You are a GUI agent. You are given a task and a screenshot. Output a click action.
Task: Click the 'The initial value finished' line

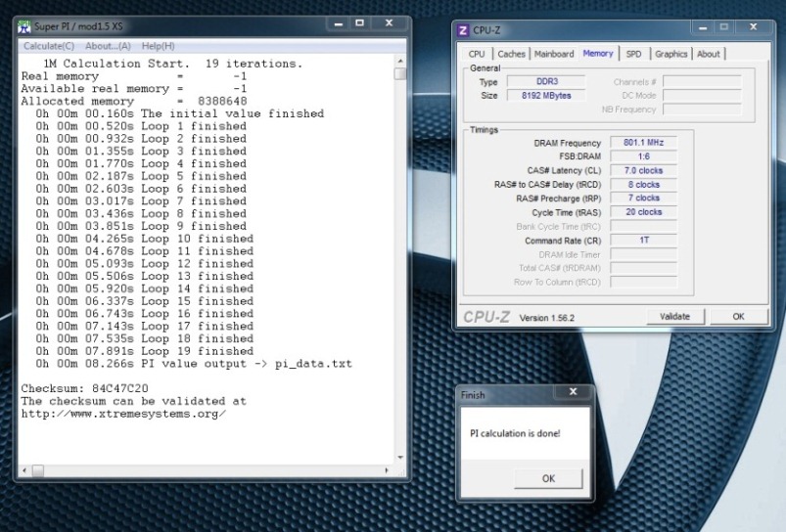pyautogui.click(x=179, y=113)
